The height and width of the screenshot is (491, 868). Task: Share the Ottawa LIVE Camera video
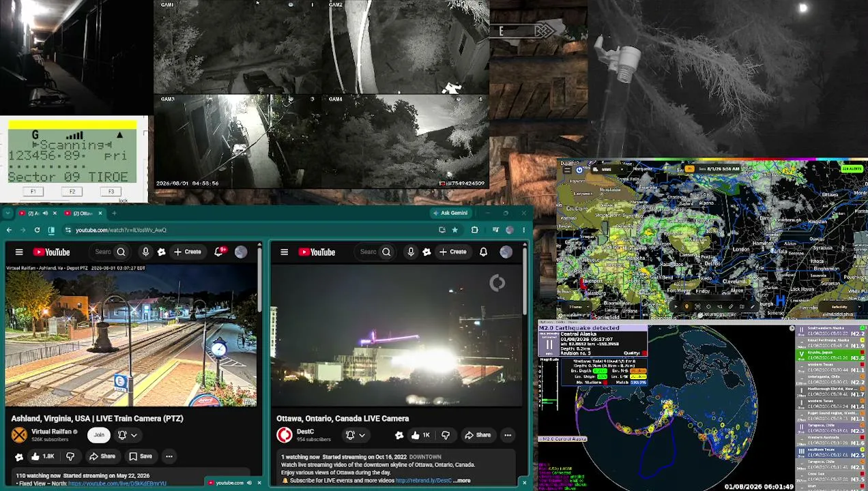pos(478,435)
